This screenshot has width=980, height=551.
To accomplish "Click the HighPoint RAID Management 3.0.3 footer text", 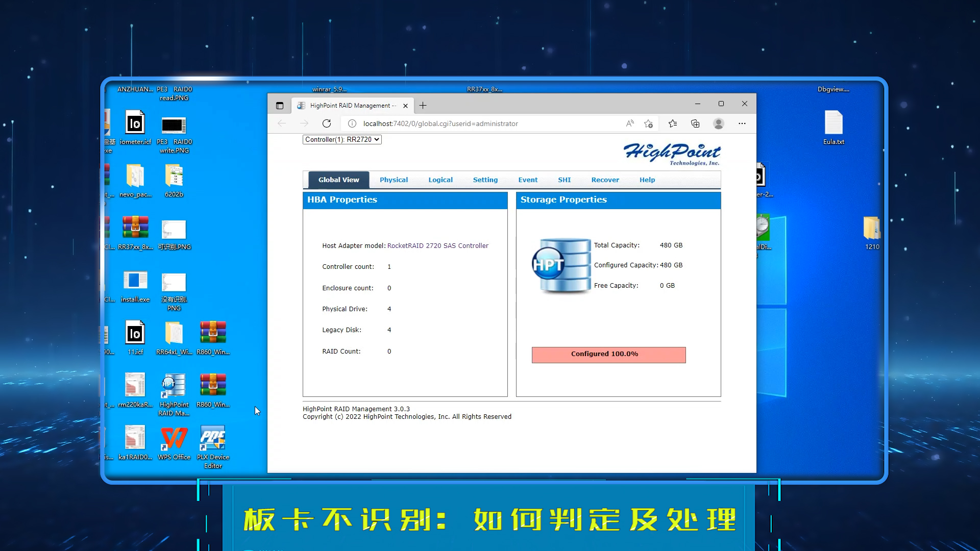I will [356, 409].
